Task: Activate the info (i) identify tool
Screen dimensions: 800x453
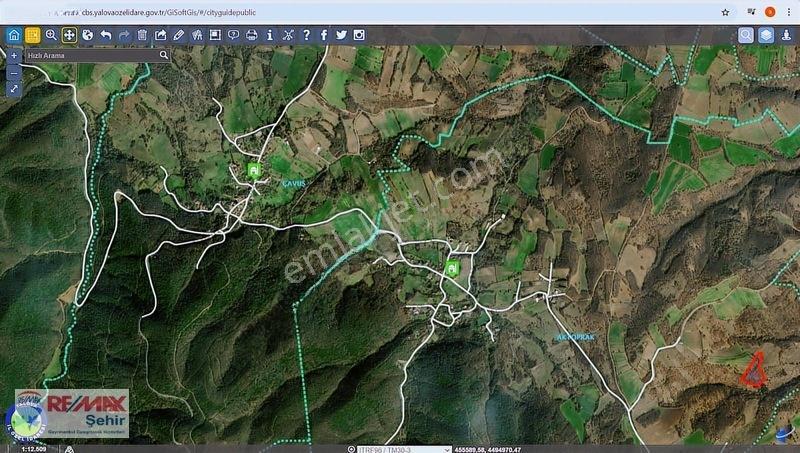Action: coord(270,35)
